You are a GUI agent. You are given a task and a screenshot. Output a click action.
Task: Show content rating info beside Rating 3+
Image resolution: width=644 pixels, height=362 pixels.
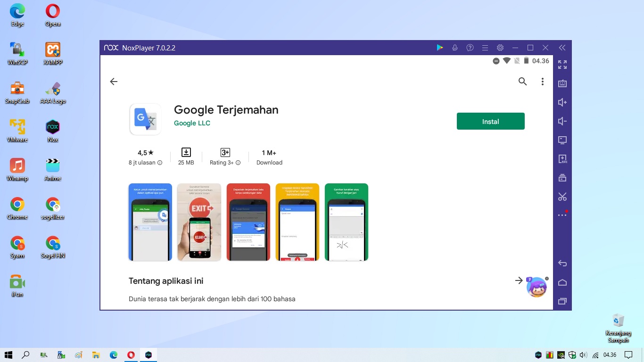coord(238,163)
